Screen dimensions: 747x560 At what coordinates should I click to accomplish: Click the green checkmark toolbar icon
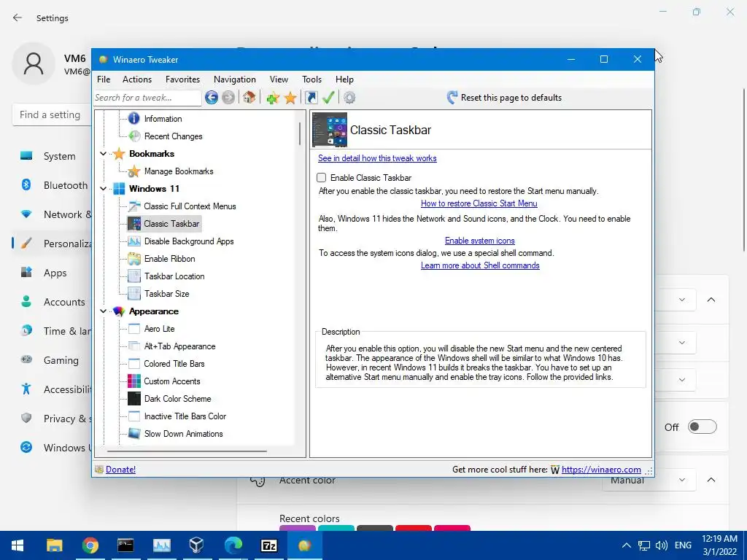pyautogui.click(x=328, y=98)
